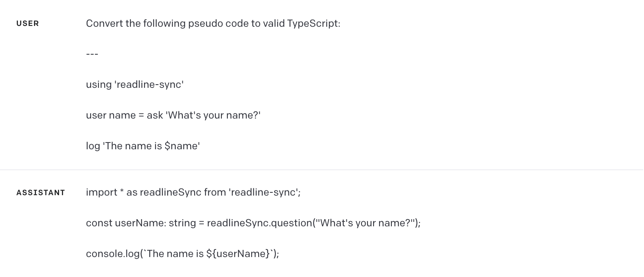
Task: Toggle the USER role label
Action: tap(28, 24)
